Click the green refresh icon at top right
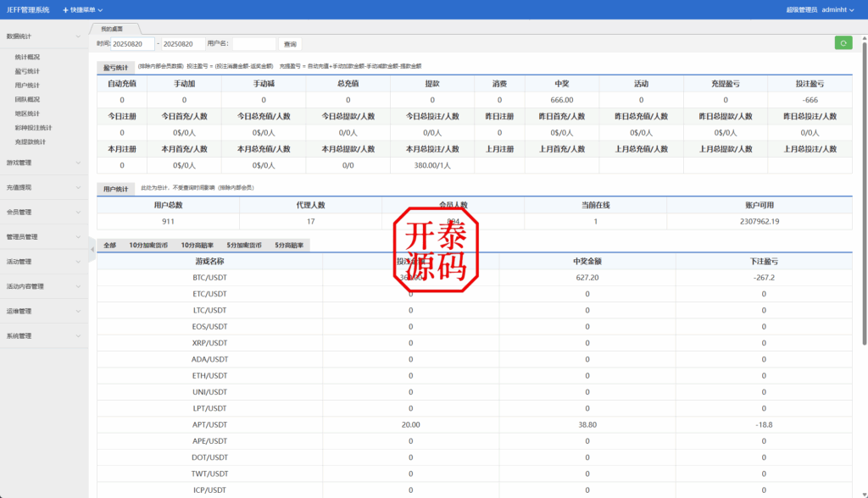The width and height of the screenshot is (868, 498). 842,41
